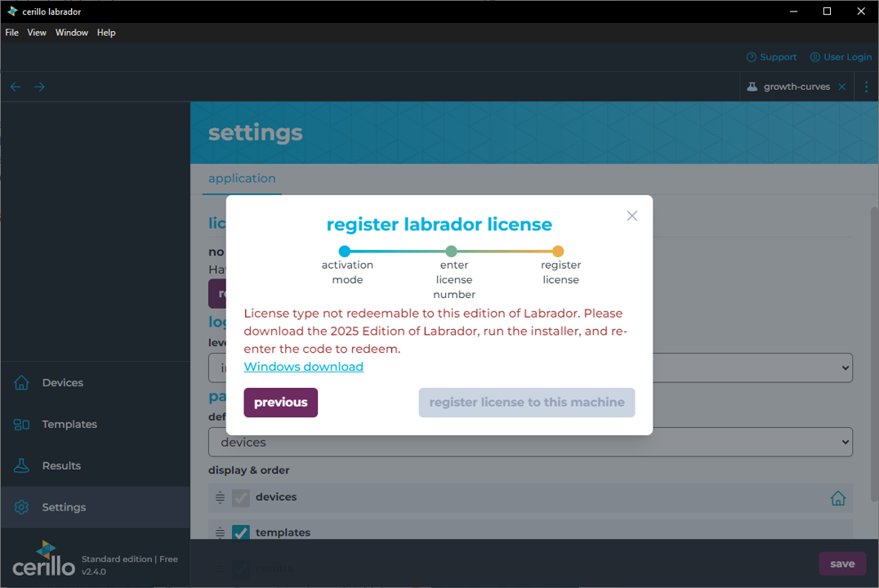Open the View menu
The width and height of the screenshot is (879, 588).
click(37, 33)
